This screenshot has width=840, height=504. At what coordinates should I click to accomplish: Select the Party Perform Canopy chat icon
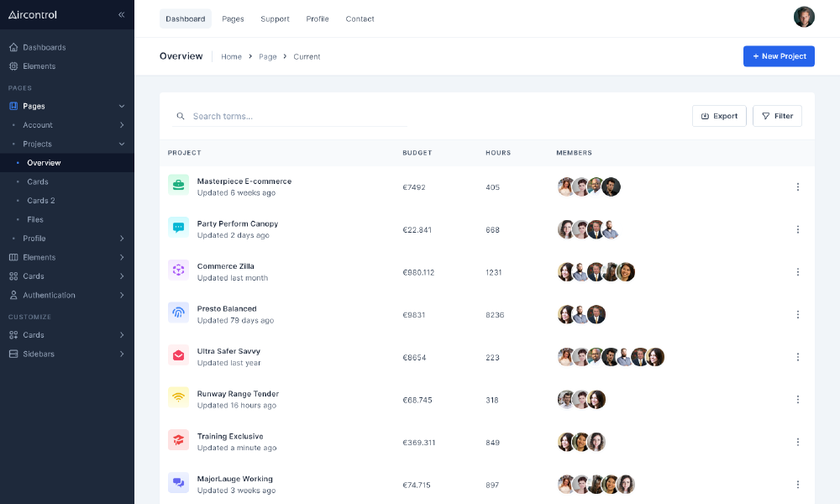coord(178,228)
